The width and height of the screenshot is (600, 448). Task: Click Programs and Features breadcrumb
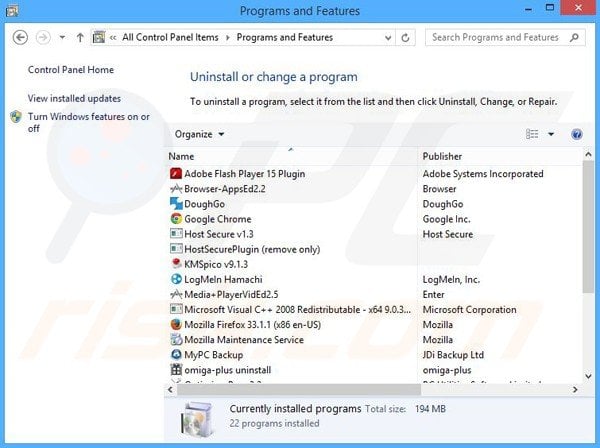(285, 37)
